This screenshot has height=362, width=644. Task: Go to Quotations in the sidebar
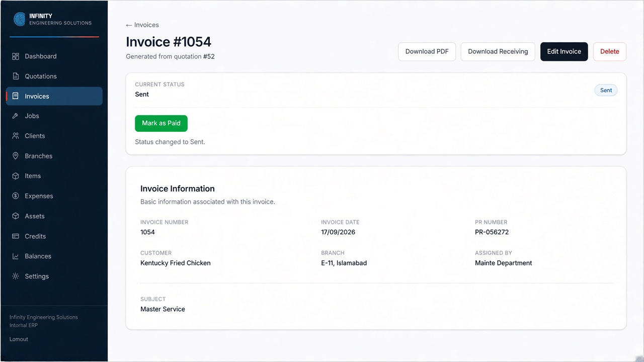click(54, 76)
